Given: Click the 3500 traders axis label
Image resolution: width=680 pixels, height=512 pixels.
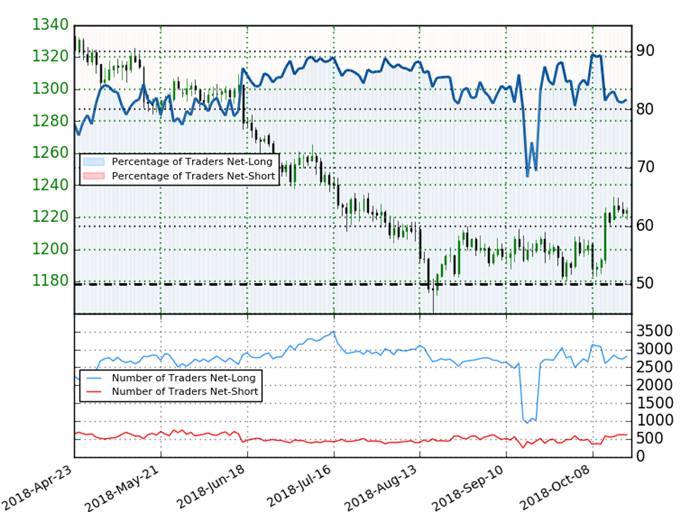Looking at the screenshot, I should (x=654, y=332).
